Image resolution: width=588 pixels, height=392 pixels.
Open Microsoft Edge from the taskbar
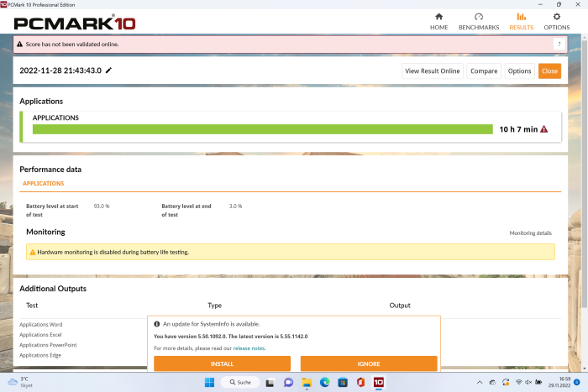point(324,382)
